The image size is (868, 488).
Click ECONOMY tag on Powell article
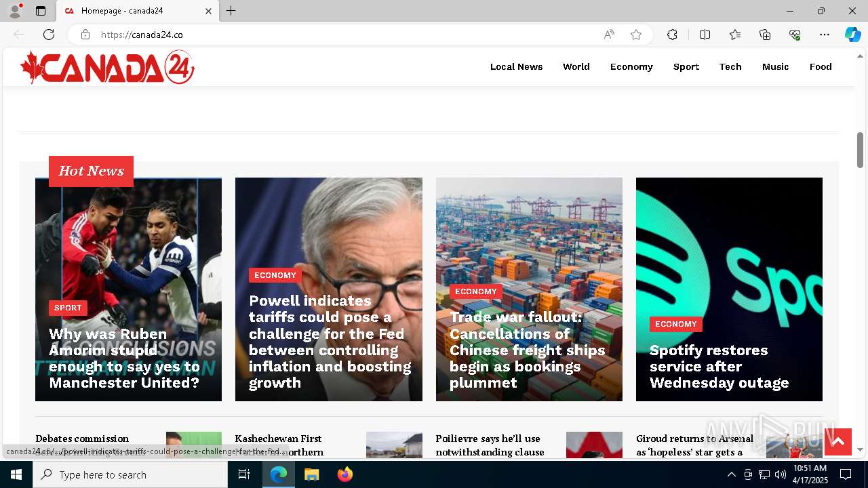tap(275, 275)
